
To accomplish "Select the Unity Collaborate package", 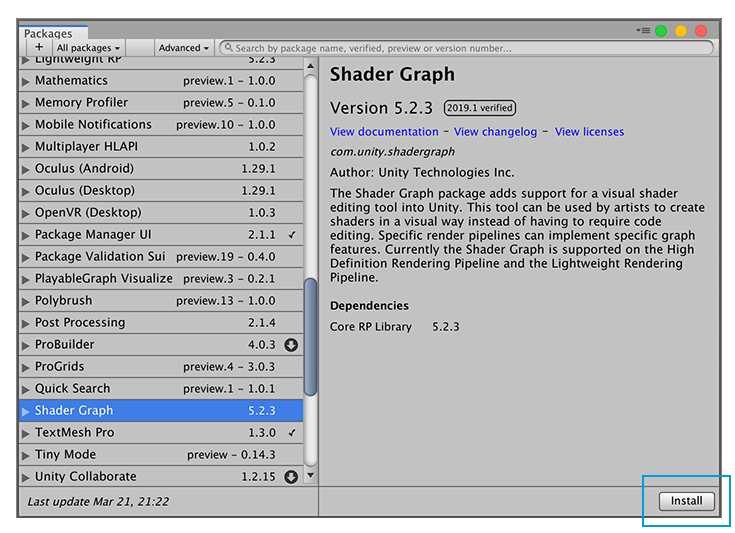I will point(161,477).
